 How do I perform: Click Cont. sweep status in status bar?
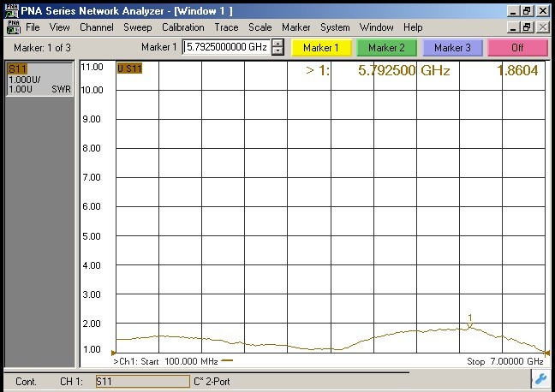pos(26,382)
